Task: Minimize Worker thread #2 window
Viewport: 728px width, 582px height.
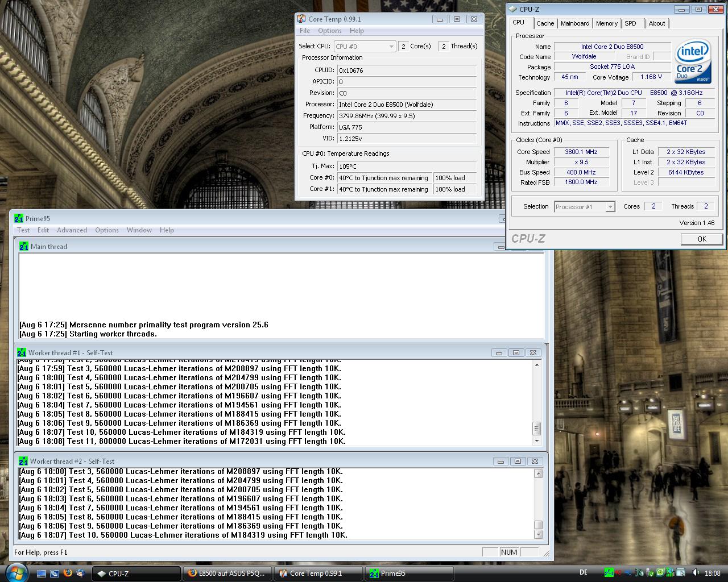Action: point(500,462)
